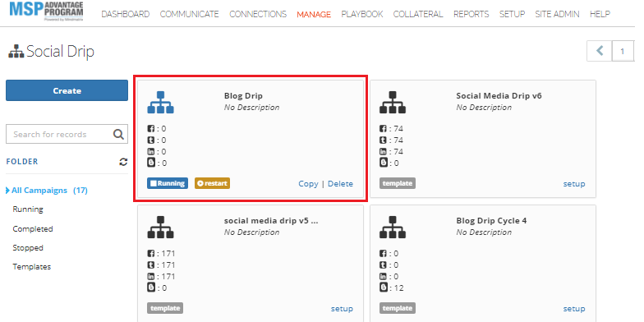
Task: Open the Blog Drip campaign title
Action: point(243,96)
